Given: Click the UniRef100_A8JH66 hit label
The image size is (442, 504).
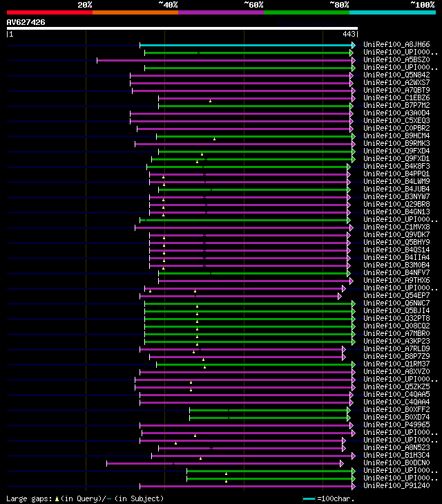Looking at the screenshot, I should 396,44.
